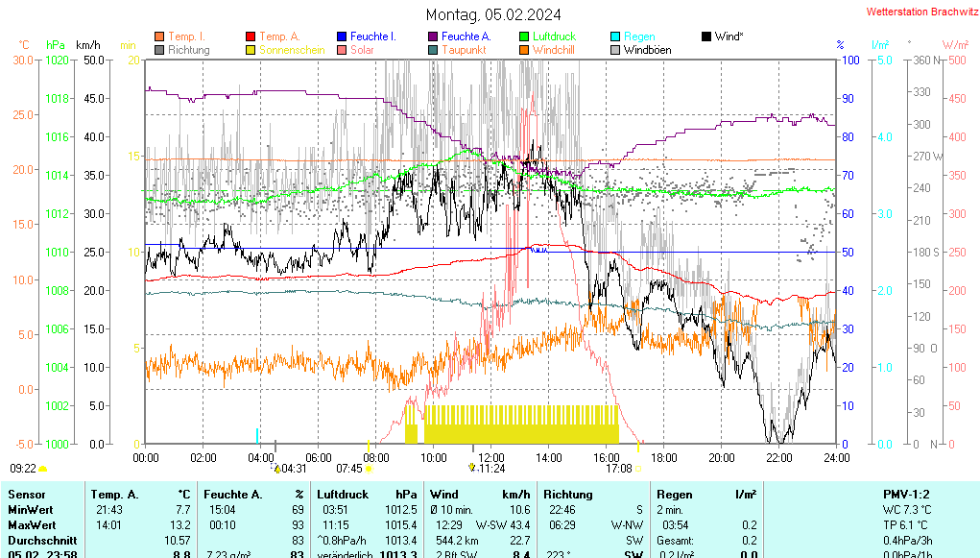Click the blue Feuchte I. legend square
The height and width of the screenshot is (558, 980).
pyautogui.click(x=342, y=36)
